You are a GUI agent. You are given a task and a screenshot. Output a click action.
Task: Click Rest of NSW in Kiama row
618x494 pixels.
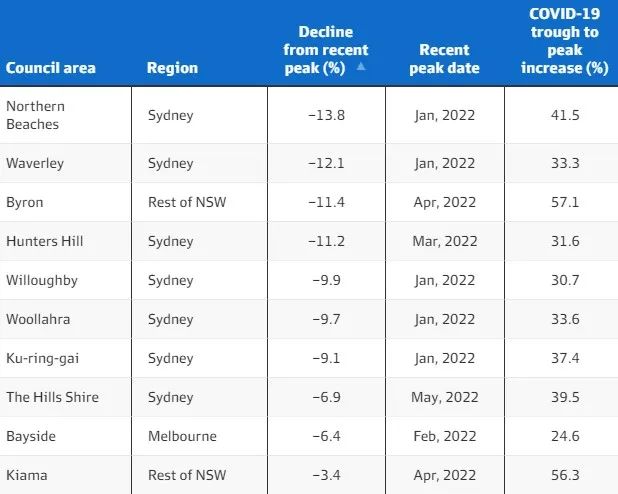pos(187,475)
